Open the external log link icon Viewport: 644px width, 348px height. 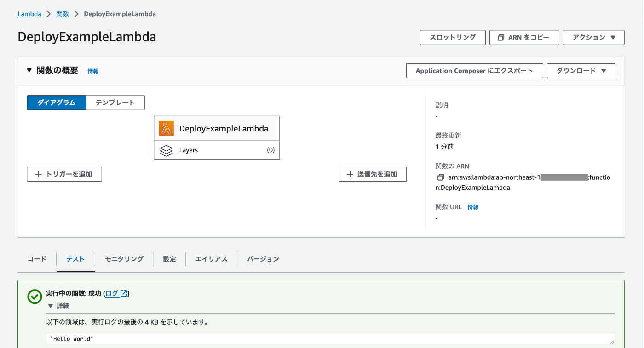coord(124,293)
